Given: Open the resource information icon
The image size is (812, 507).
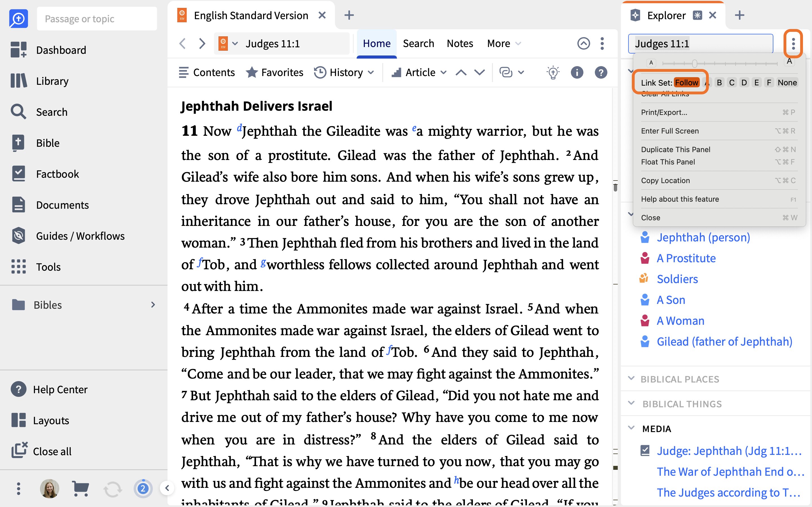Looking at the screenshot, I should coord(577,72).
